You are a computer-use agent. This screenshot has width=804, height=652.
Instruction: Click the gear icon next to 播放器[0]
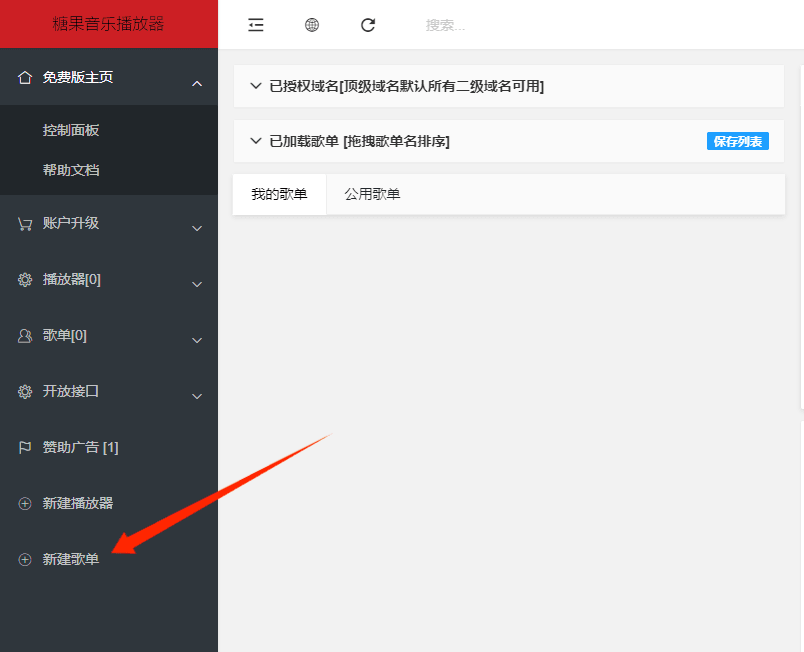25,280
